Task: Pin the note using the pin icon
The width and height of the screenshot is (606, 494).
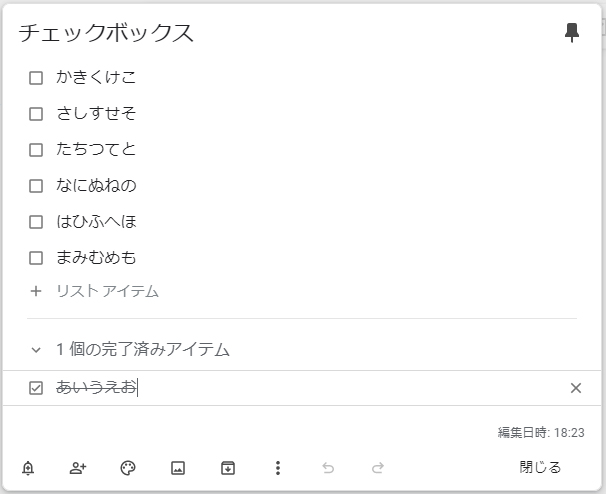Action: click(x=572, y=33)
